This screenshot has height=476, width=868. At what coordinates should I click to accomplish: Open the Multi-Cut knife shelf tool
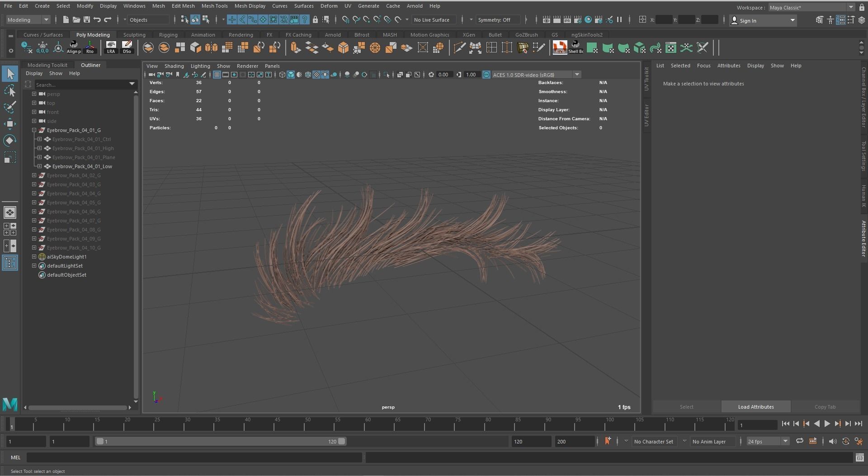click(x=459, y=47)
